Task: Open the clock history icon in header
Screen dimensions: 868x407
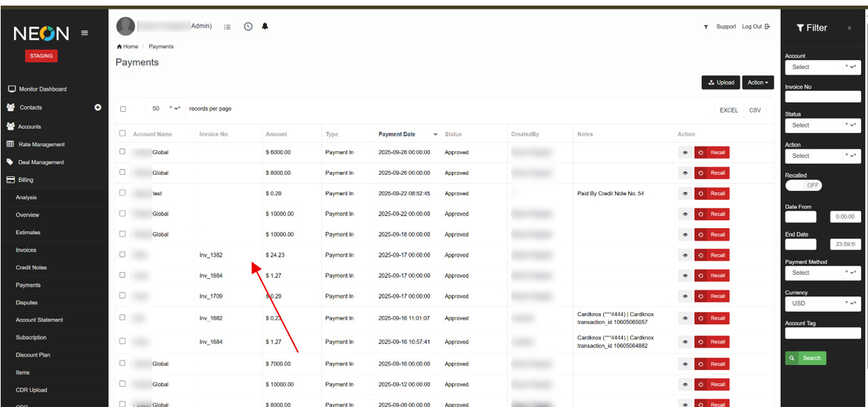Action: pos(248,27)
